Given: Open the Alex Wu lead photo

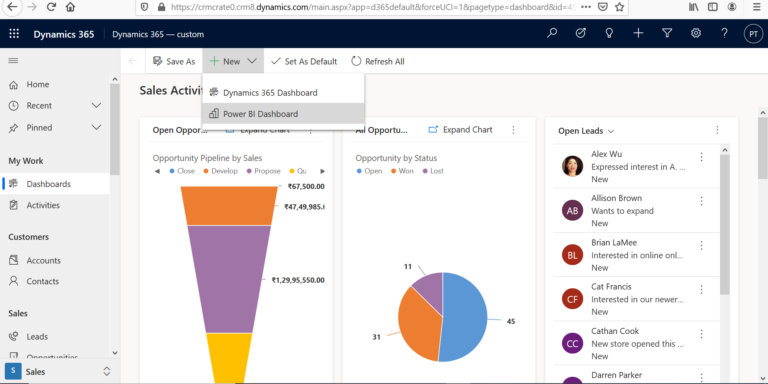Looking at the screenshot, I should pyautogui.click(x=572, y=166).
